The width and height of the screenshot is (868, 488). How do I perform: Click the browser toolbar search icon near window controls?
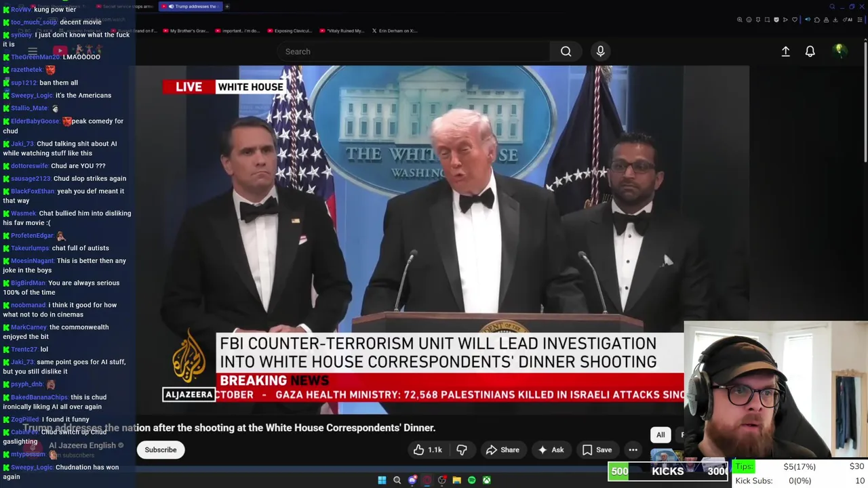click(x=832, y=7)
